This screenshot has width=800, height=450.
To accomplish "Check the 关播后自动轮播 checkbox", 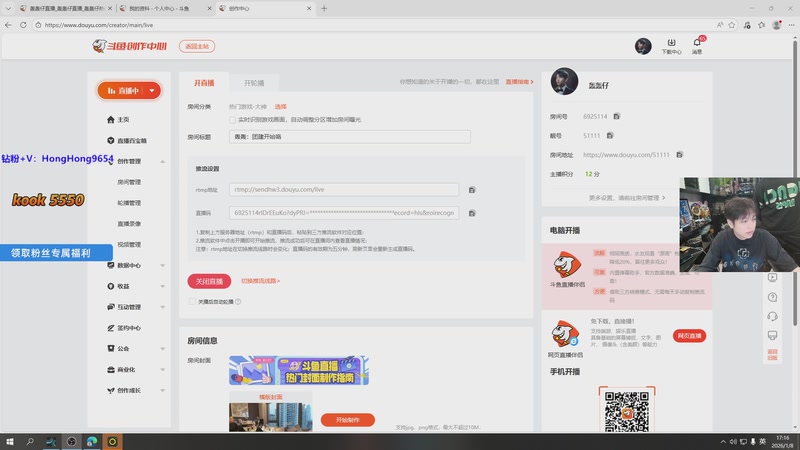I will 192,301.
